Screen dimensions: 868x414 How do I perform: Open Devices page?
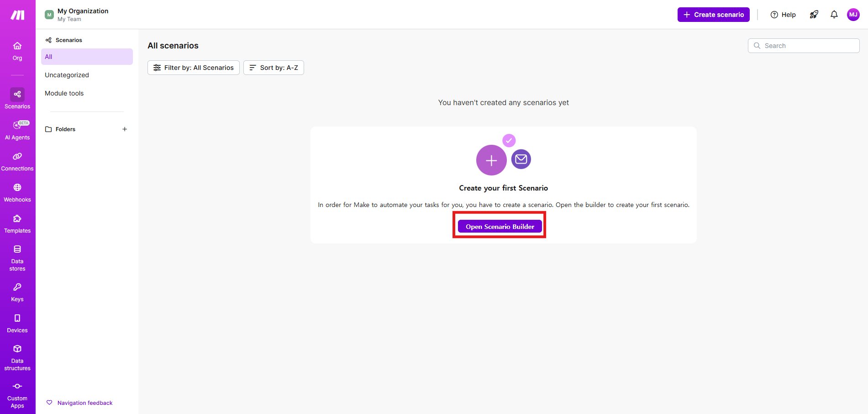tap(17, 323)
